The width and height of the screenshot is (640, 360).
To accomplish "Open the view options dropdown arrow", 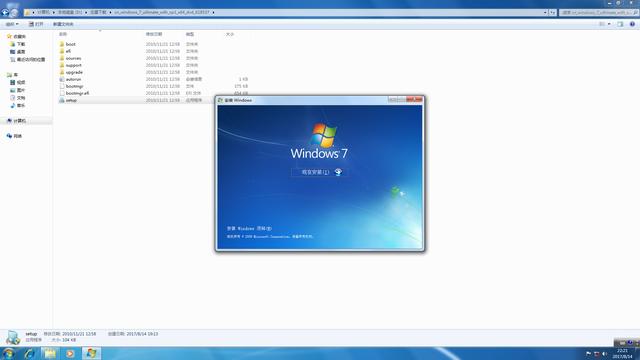I will click(x=609, y=24).
